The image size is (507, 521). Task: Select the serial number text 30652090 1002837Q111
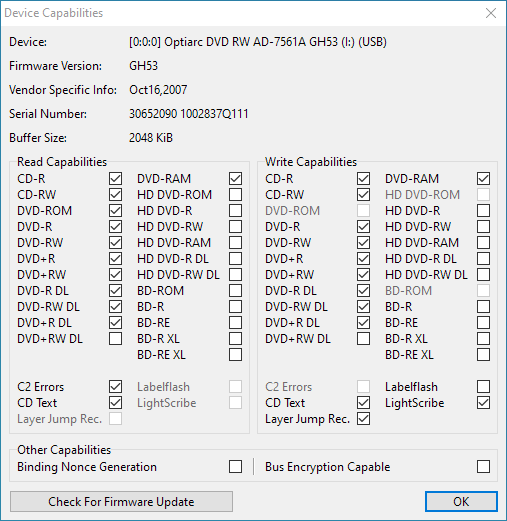189,114
